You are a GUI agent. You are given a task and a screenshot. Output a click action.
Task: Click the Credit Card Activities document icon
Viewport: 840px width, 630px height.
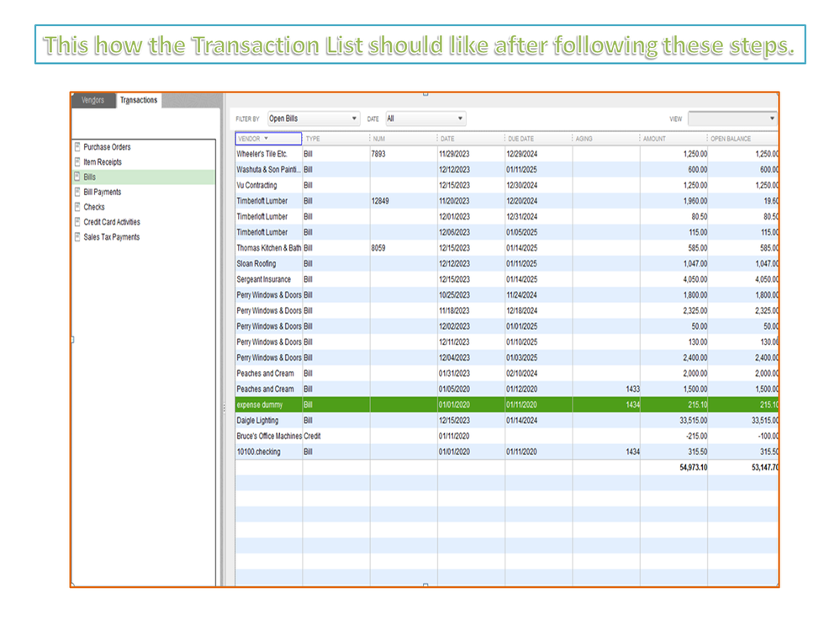tap(77, 221)
